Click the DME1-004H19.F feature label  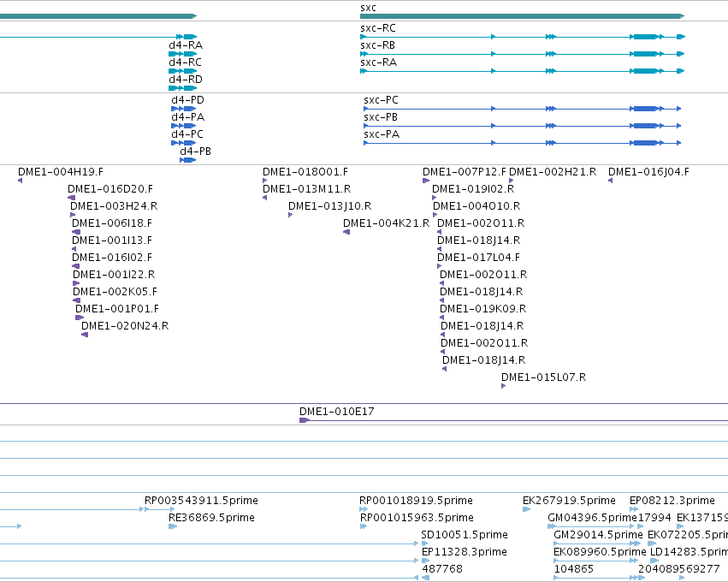(x=61, y=172)
